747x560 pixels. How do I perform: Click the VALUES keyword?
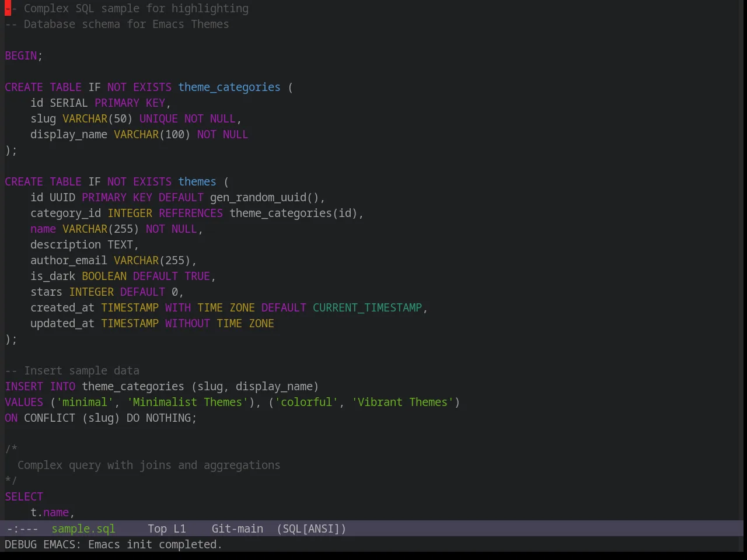24,402
